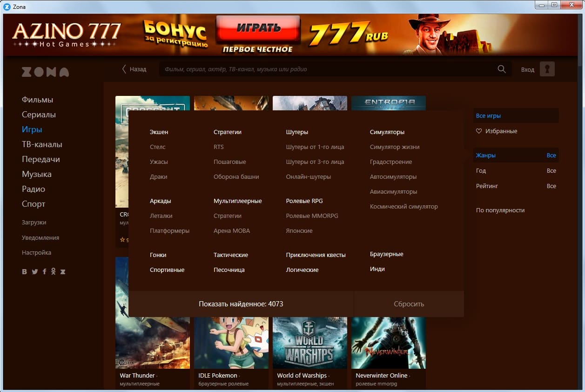The height and width of the screenshot is (392, 585).
Task: Open Музыка section
Action: [x=37, y=174]
